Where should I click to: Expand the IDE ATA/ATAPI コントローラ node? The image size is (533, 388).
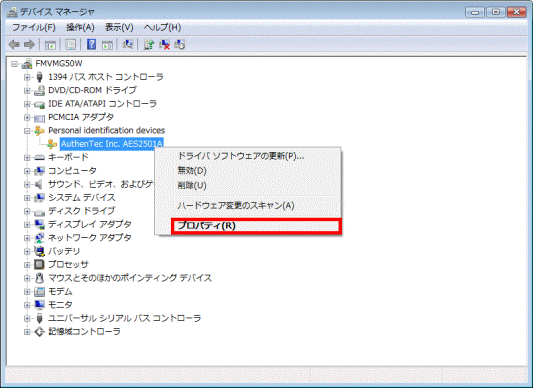(x=27, y=104)
